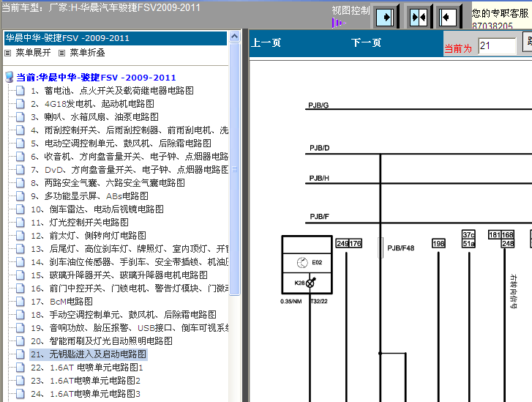Click page icon for item 5 电动空调控制单元
Viewport: 532px width, 402px height.
click(x=20, y=144)
